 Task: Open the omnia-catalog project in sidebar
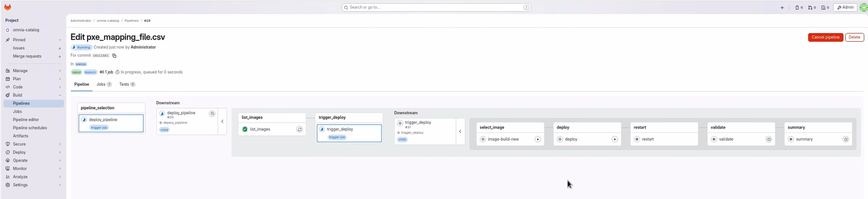pyautogui.click(x=33, y=30)
